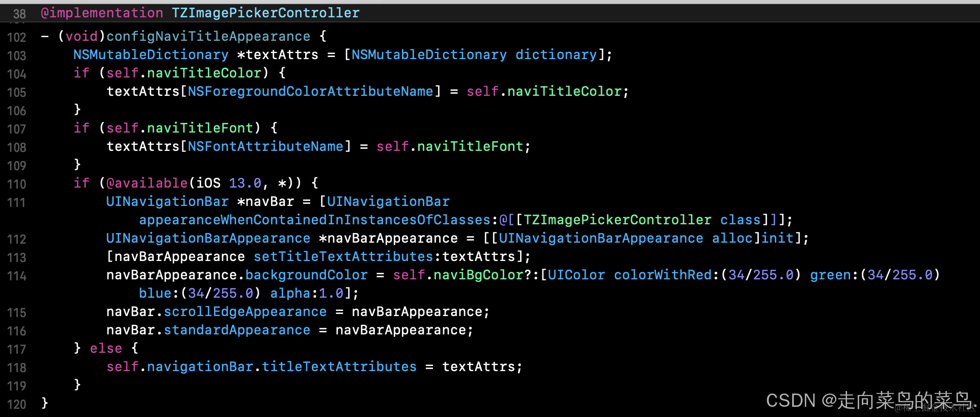Image resolution: width=980 pixels, height=417 pixels.
Task: Click the backgroundColor property on line 114
Action: (307, 275)
